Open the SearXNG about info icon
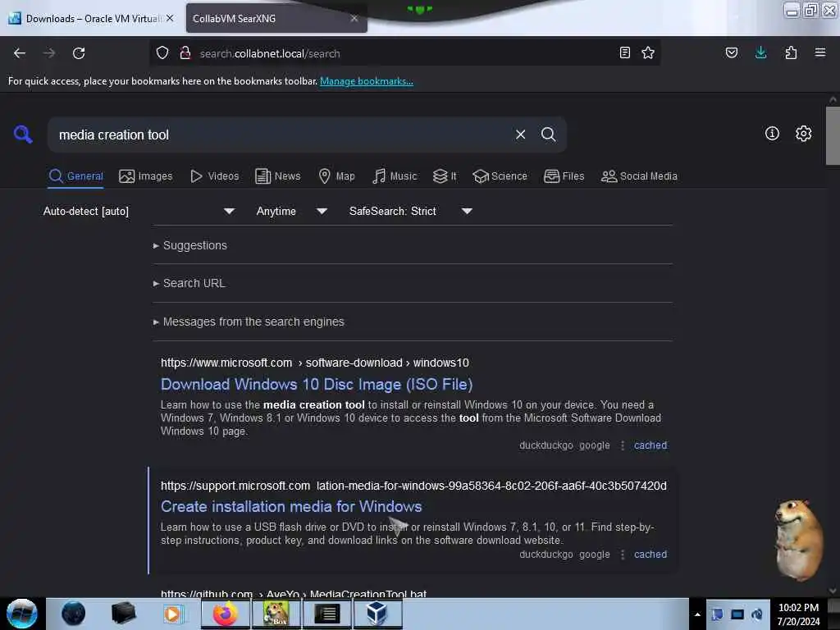 (x=772, y=134)
